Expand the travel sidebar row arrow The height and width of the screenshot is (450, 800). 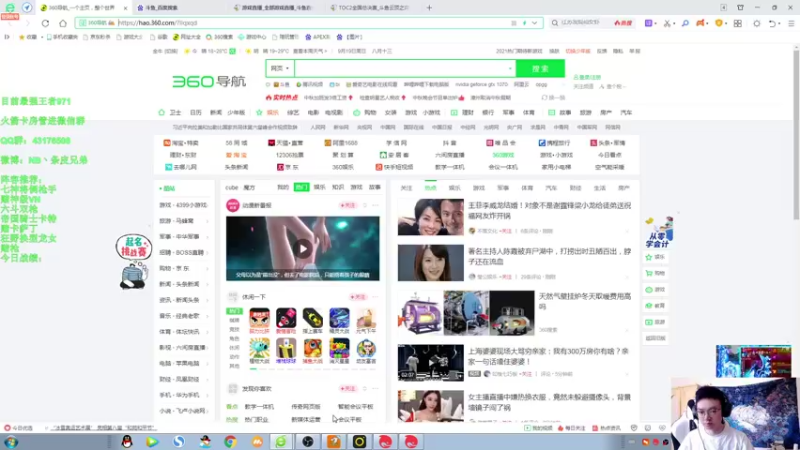(207, 221)
